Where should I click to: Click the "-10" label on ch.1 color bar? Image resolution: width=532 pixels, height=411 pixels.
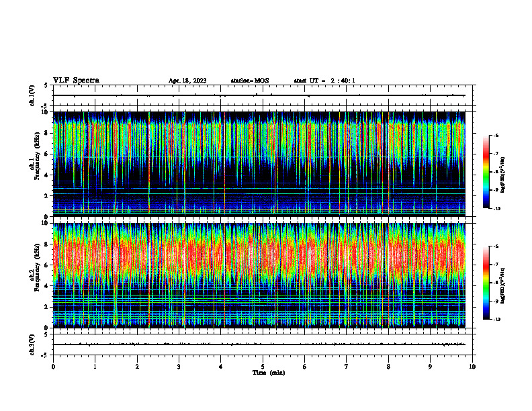click(496, 209)
